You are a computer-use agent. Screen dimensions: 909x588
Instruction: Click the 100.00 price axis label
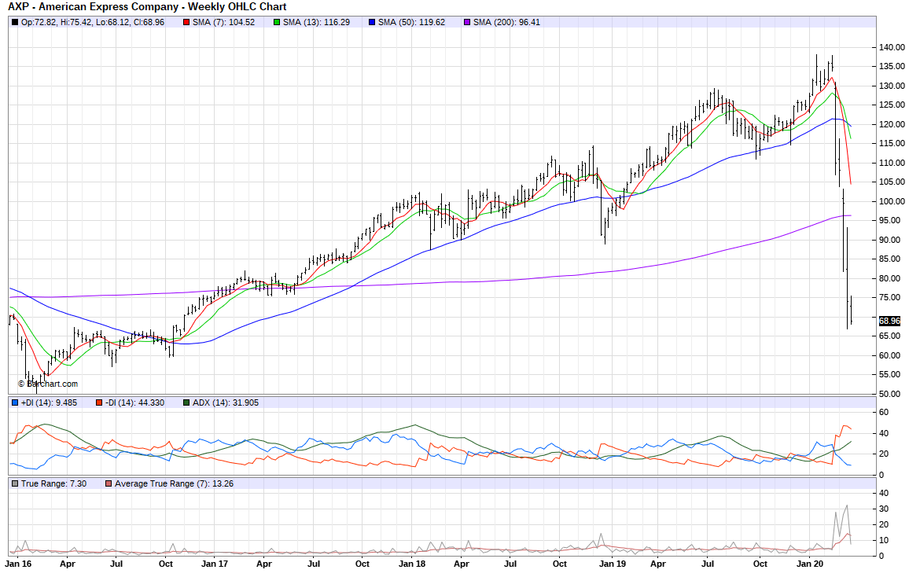click(892, 201)
